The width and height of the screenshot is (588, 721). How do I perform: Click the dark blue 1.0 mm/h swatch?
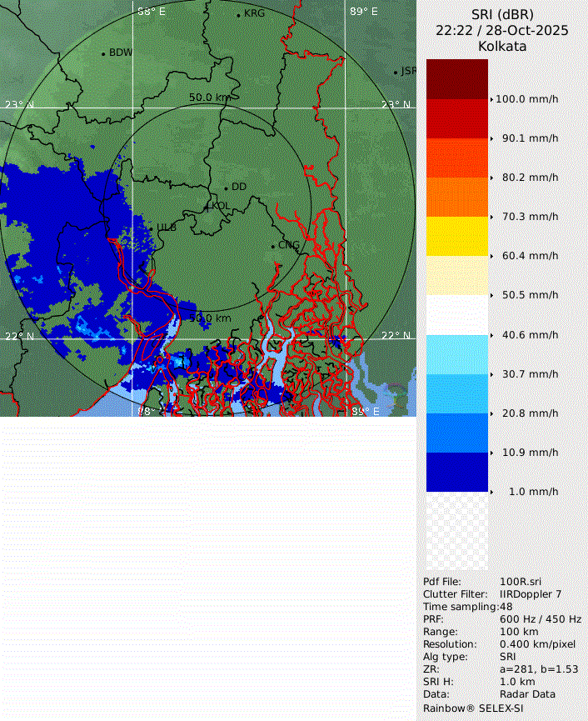pos(457,472)
